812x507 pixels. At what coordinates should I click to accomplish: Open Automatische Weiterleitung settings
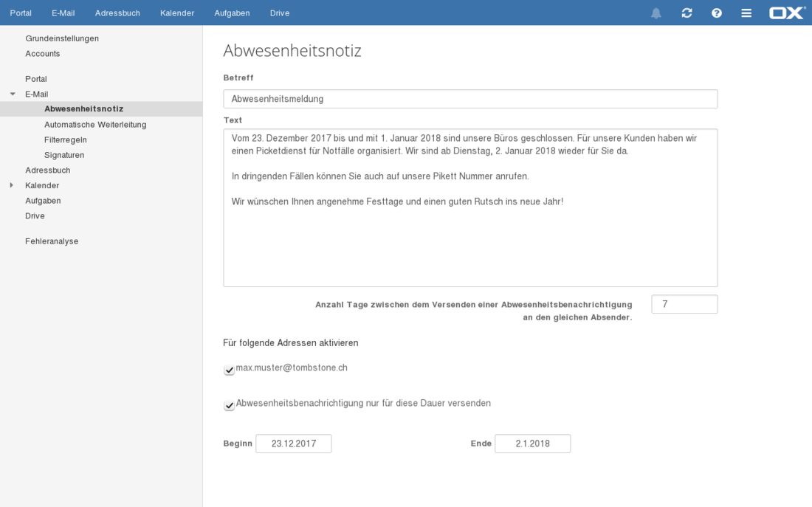(x=95, y=125)
